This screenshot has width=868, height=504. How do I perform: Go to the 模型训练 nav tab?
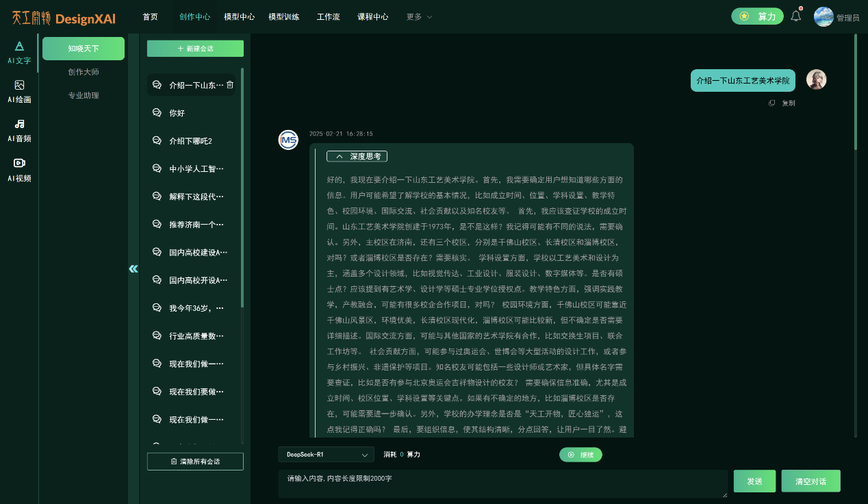pyautogui.click(x=283, y=17)
